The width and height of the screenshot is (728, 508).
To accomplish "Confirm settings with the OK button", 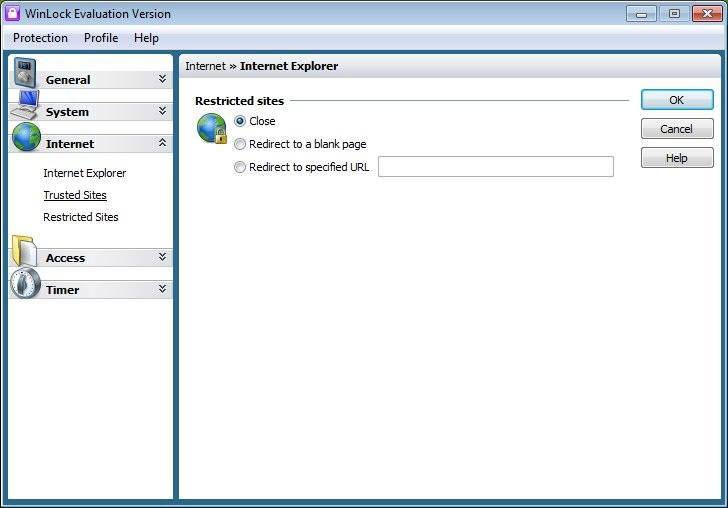I will point(677,100).
